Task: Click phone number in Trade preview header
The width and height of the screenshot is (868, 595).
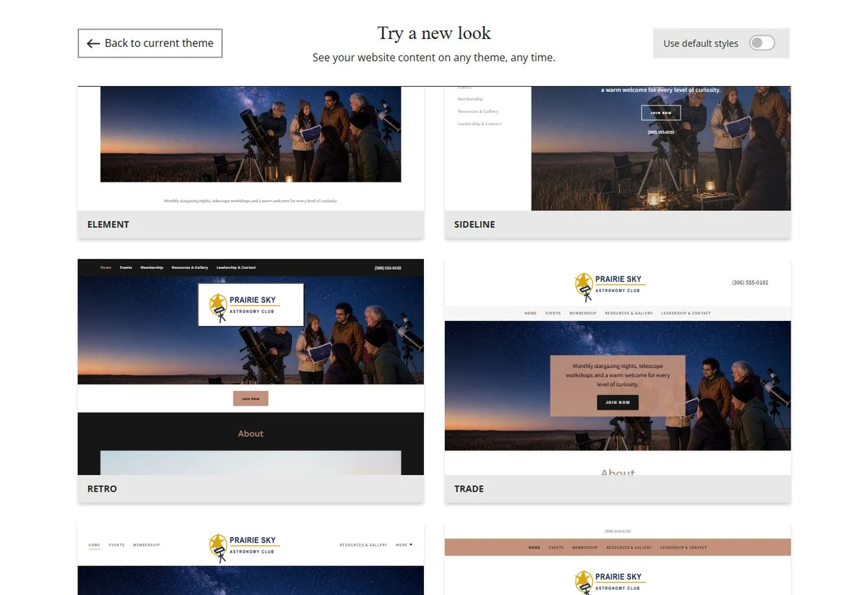Action: 750,283
